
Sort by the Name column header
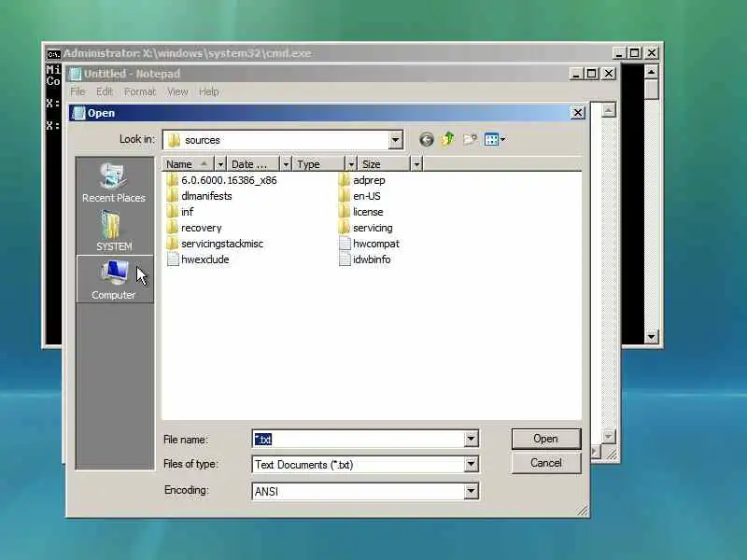tap(189, 164)
